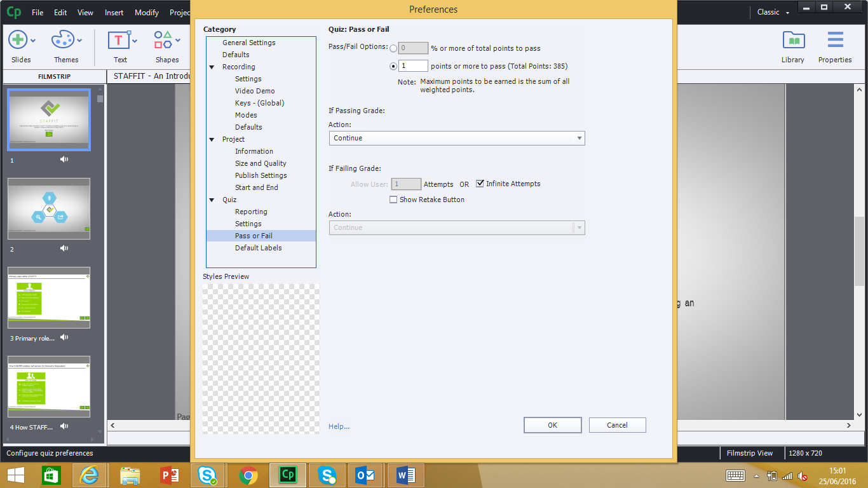Click the audio icon beside slide 3 Primary role
Image resolution: width=868 pixels, height=488 pixels.
tap(64, 337)
